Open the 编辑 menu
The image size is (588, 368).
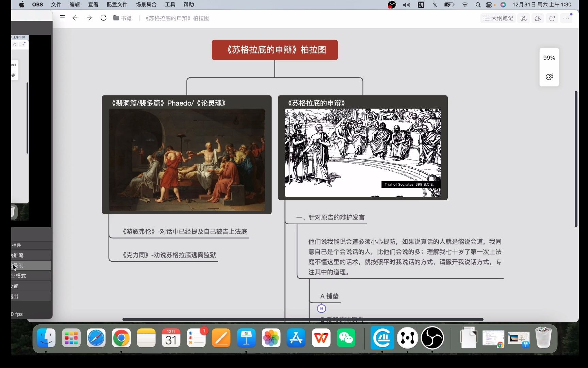[75, 4]
